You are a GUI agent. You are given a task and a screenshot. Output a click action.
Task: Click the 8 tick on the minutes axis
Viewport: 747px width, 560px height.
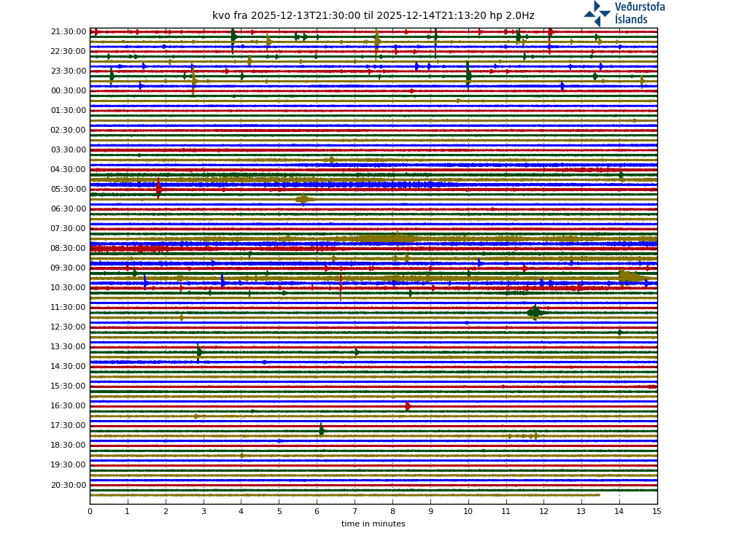coord(392,512)
